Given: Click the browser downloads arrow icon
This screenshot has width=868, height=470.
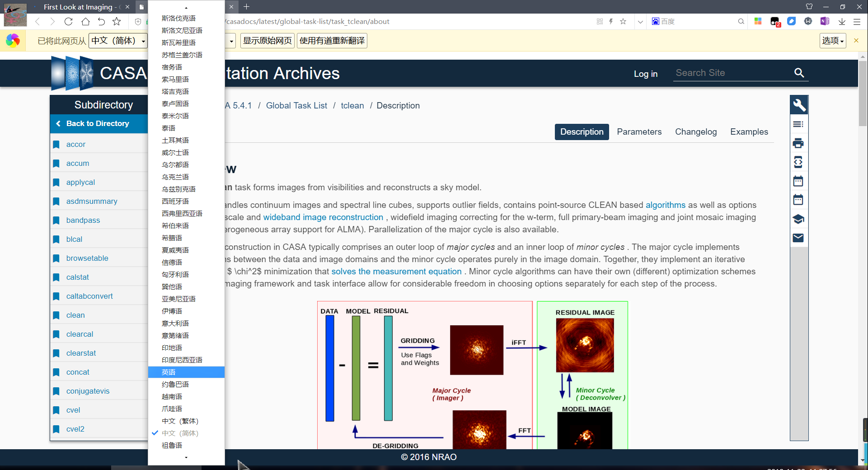Looking at the screenshot, I should [842, 21].
